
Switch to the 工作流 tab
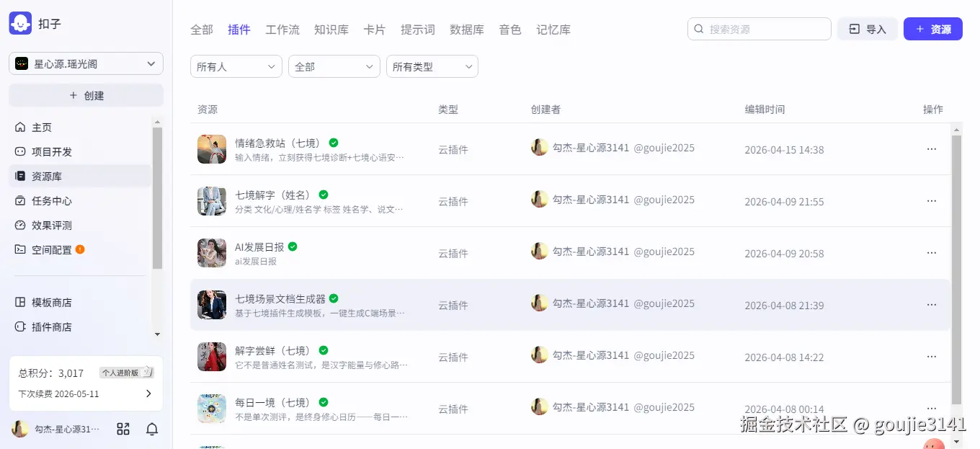(x=282, y=30)
